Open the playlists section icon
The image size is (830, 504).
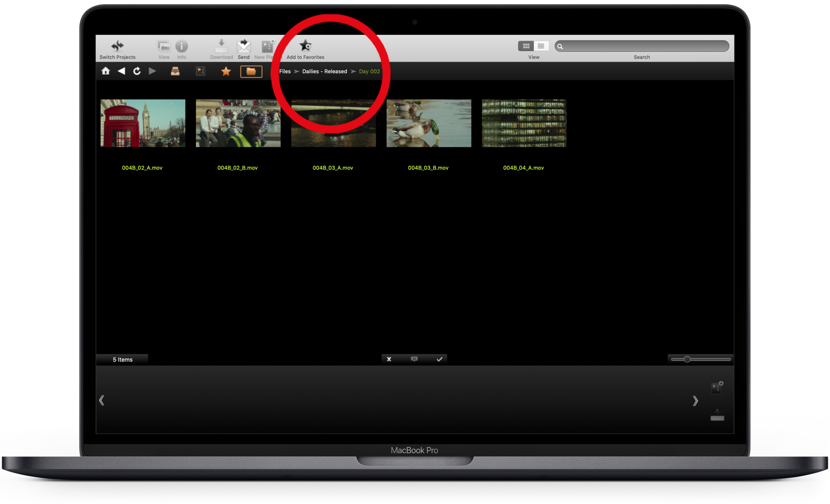click(201, 71)
